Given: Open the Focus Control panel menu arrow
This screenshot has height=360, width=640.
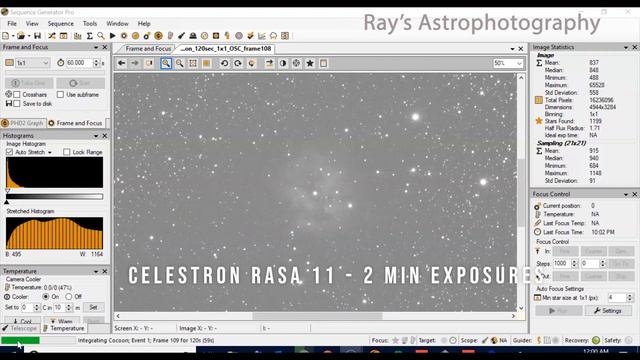Looking at the screenshot, I should coord(626,194).
